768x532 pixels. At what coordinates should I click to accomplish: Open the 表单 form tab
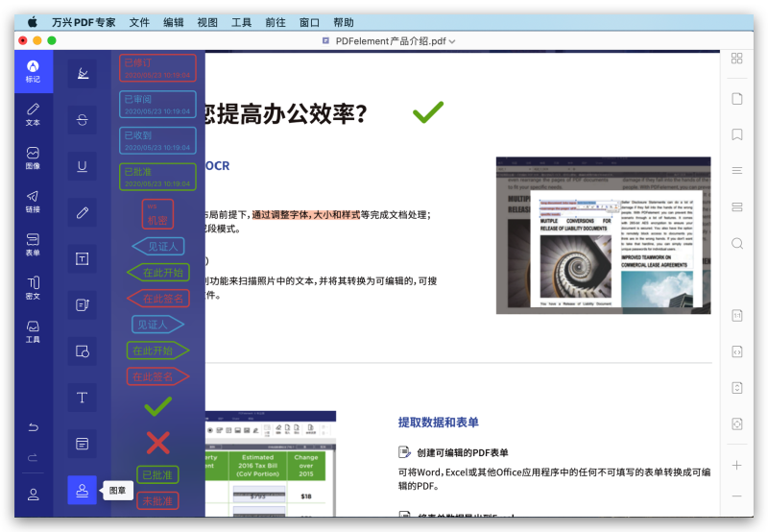[33, 244]
